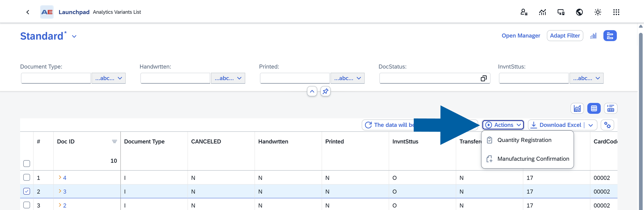This screenshot has height=210, width=644.
Task: Select the compact filter bar view icon
Action: (x=610, y=36)
